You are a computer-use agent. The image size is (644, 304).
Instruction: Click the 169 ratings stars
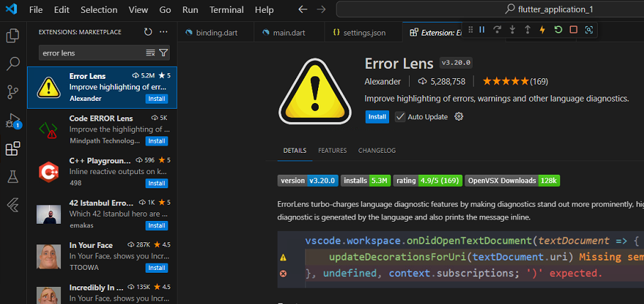tap(515, 82)
